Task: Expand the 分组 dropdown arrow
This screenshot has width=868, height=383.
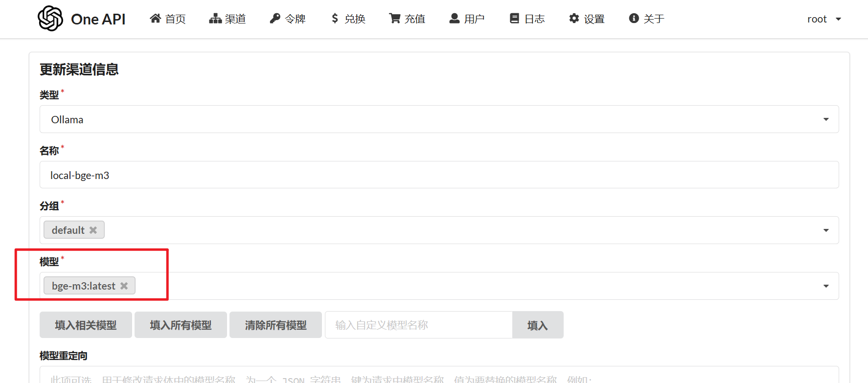Action: pos(826,230)
